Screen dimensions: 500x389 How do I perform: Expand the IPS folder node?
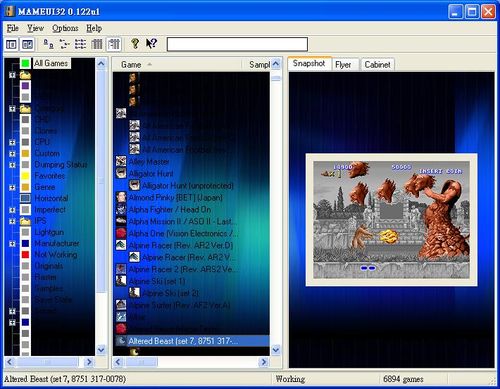[x=12, y=221]
